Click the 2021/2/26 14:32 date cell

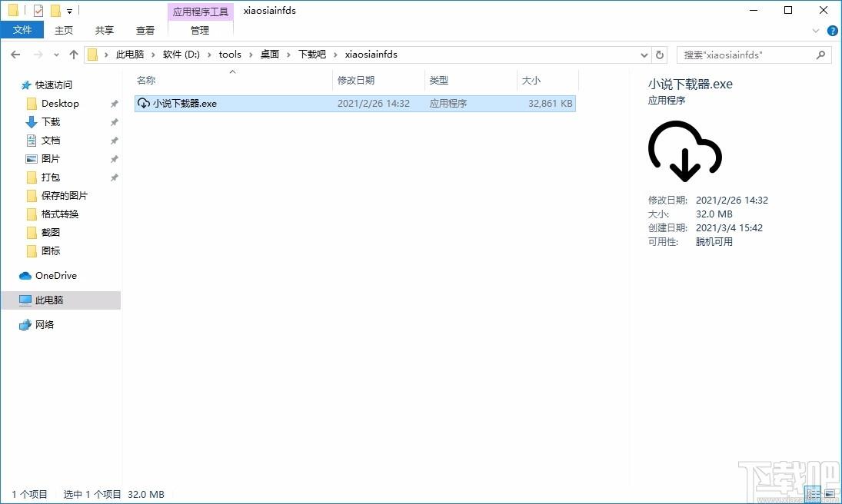point(373,104)
